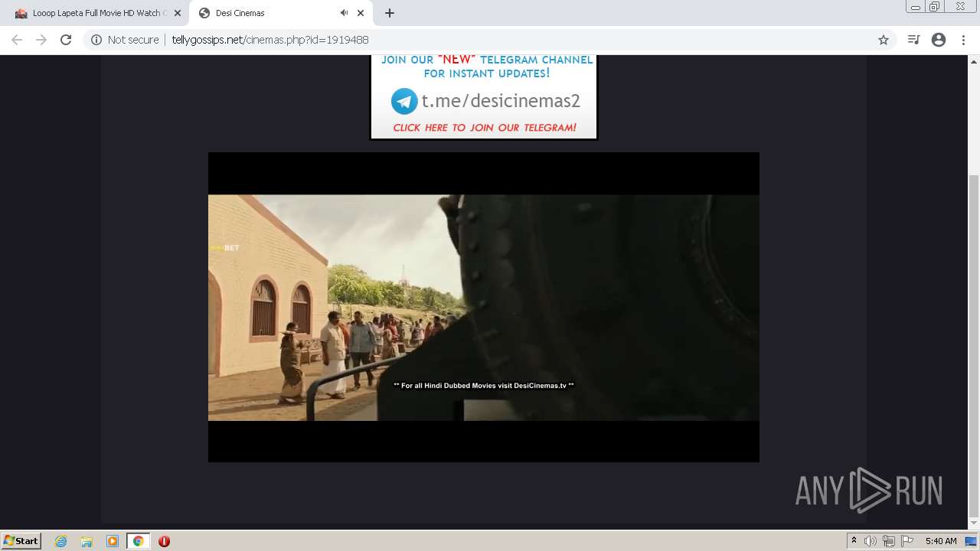Close the Looop Lapeta tab
980x551 pixels.
click(x=178, y=13)
